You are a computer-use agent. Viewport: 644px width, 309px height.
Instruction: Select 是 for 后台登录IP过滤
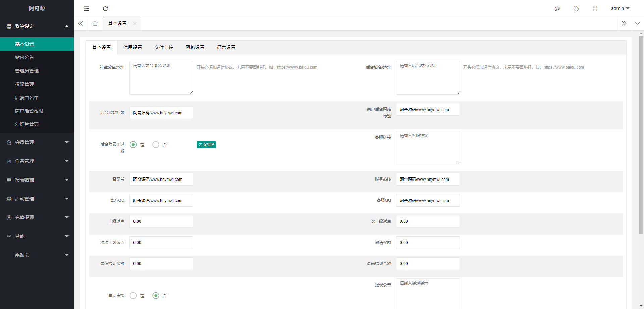pos(133,145)
